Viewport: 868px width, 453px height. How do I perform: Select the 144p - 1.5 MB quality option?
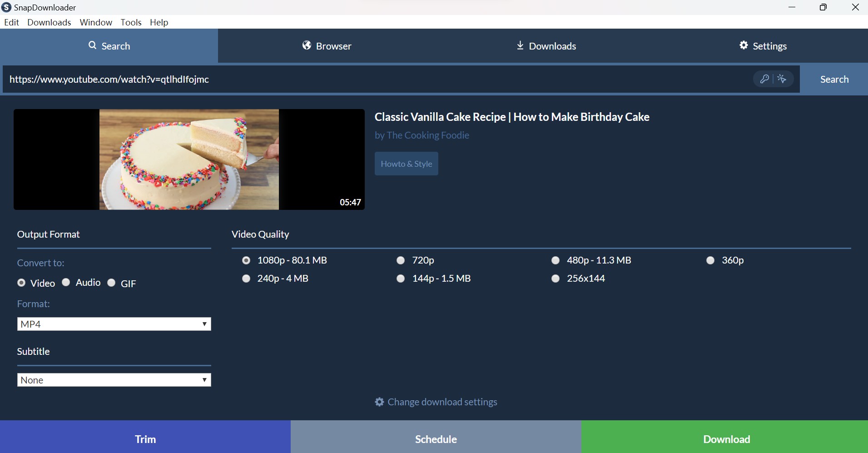401,279
